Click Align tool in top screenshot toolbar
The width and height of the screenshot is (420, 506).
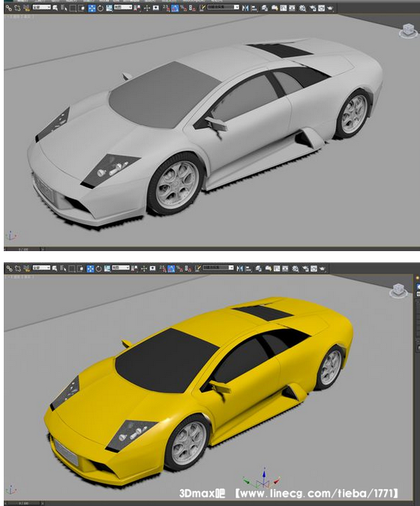(254, 7)
